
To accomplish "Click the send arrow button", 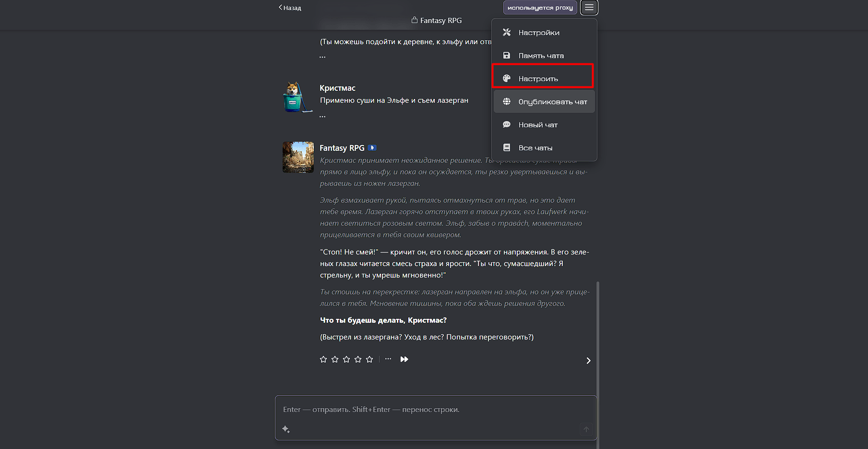I will [x=586, y=429].
